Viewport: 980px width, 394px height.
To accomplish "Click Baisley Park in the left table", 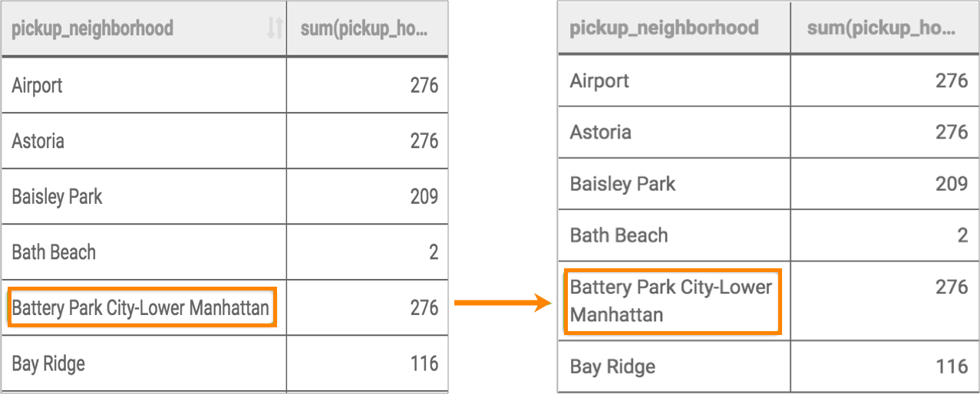I will click(x=57, y=197).
